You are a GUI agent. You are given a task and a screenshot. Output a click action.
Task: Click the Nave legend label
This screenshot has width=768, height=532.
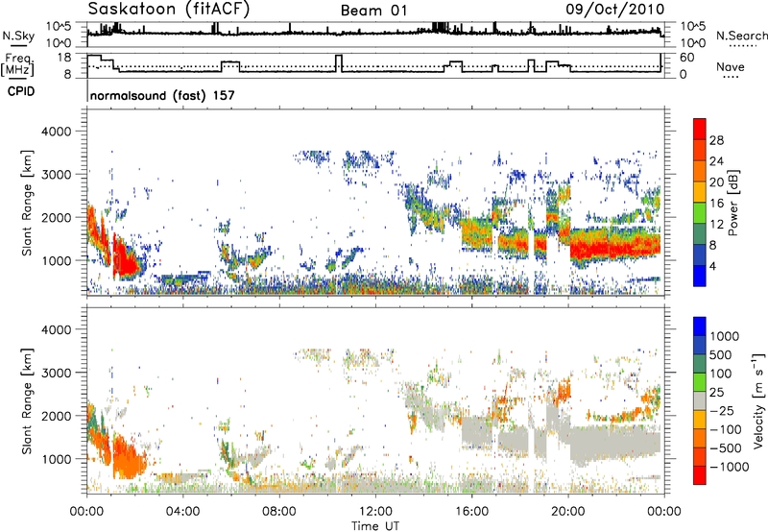730,66
